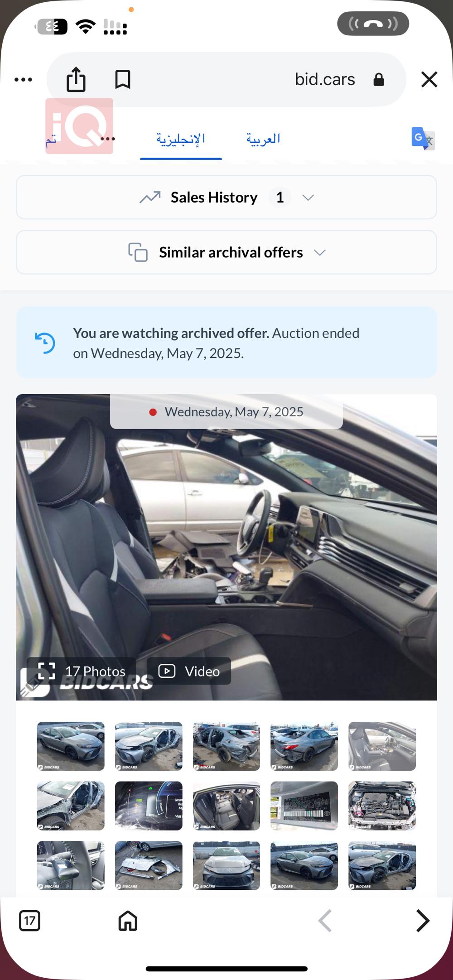453x980 pixels.
Task: Select the dashboard cluster thumbnail
Action: (149, 806)
